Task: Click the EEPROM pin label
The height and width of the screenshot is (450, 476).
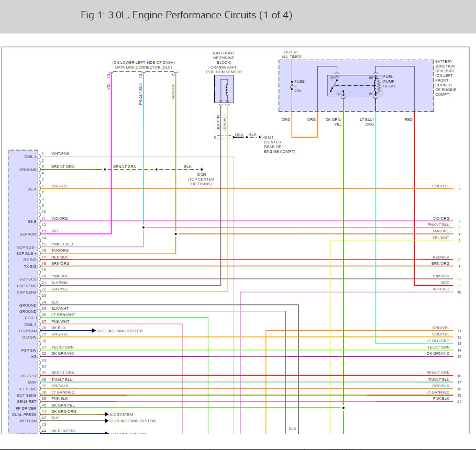Action: (x=28, y=234)
